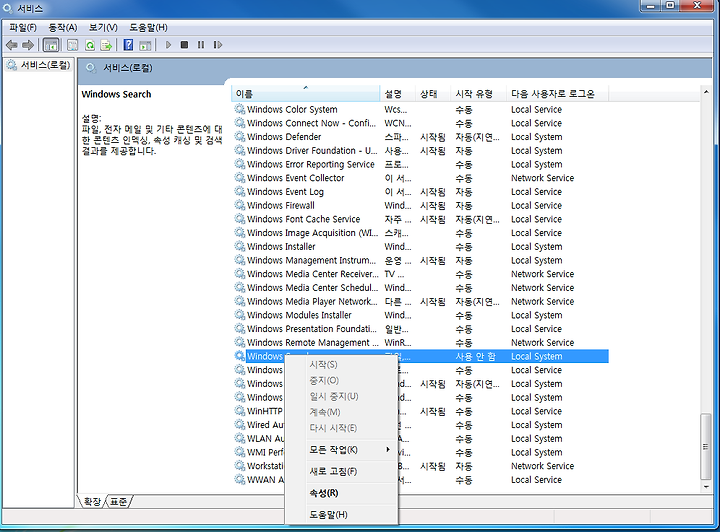This screenshot has width=720, height=532.
Task: Open the 도움말(H) menu
Action: (x=148, y=28)
